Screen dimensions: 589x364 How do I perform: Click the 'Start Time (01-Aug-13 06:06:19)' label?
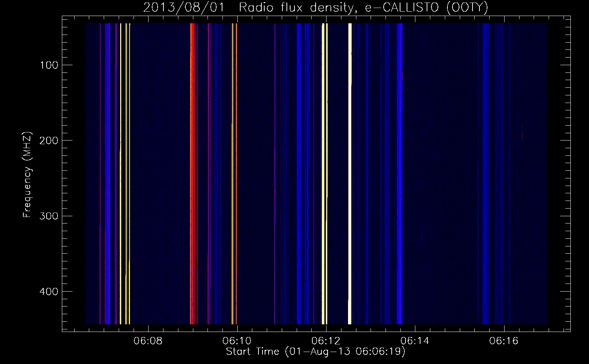[315, 352]
